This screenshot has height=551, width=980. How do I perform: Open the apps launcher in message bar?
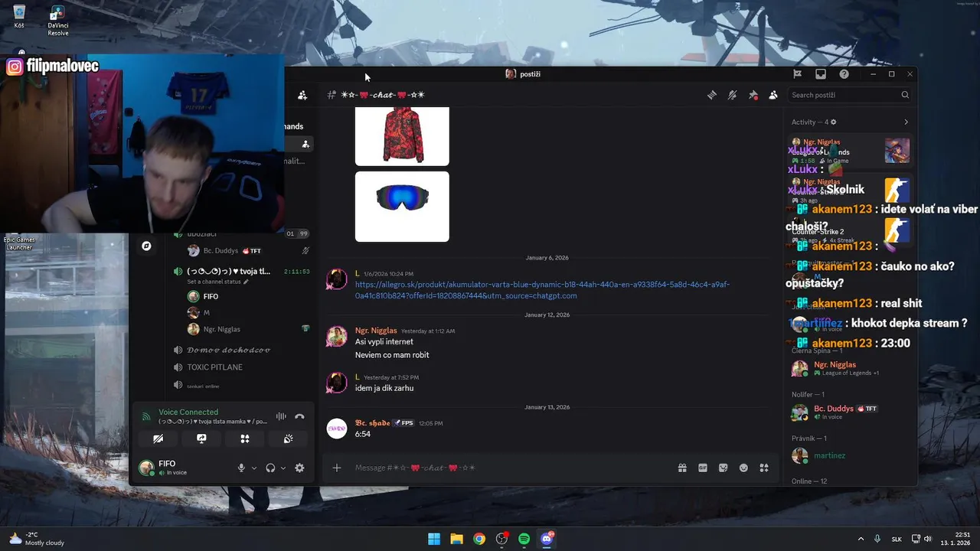pos(764,468)
